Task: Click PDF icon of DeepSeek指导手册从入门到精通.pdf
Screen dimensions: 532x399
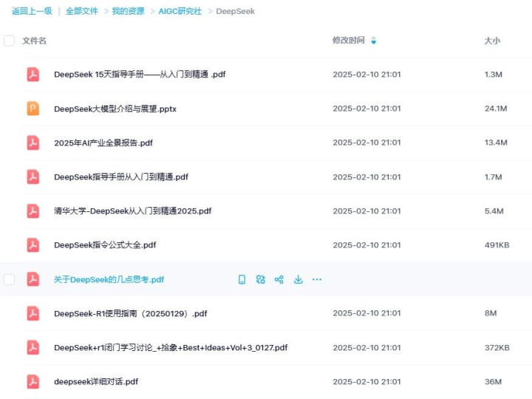Action: 33,177
